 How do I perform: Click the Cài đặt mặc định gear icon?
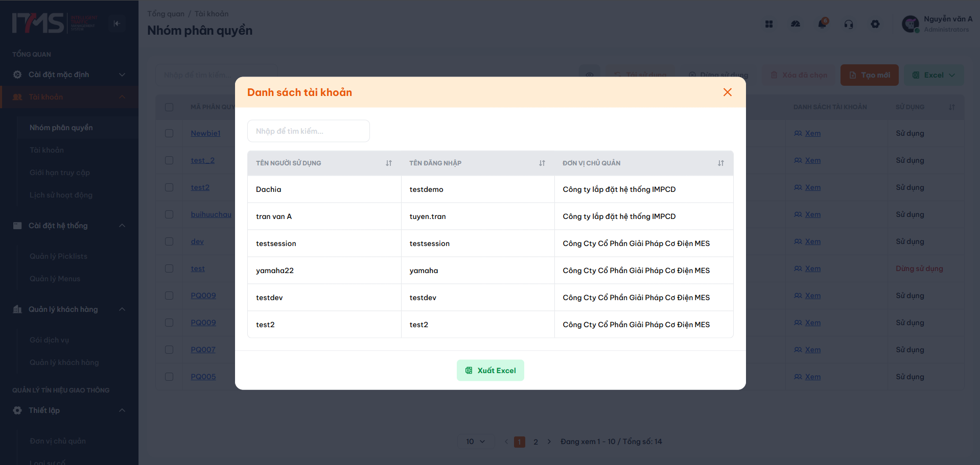point(17,75)
